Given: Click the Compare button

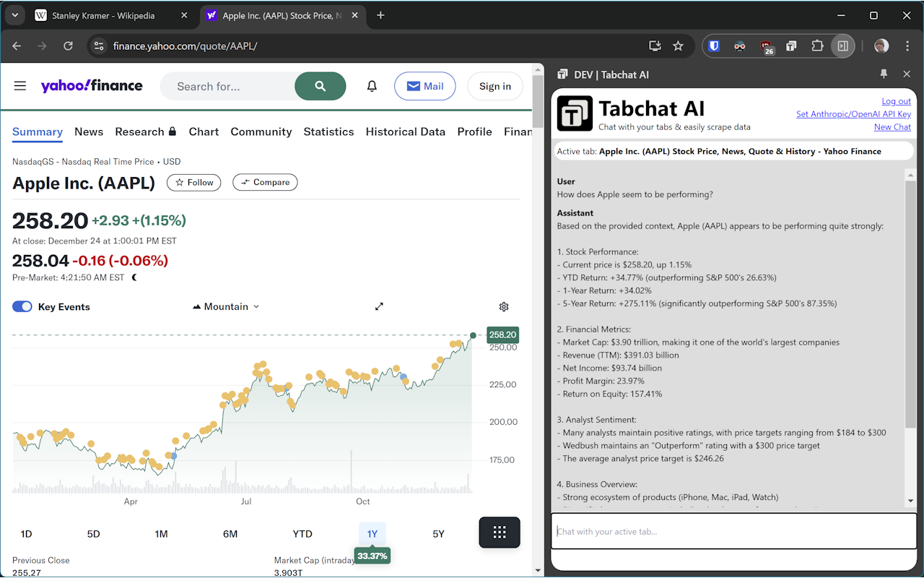Looking at the screenshot, I should click(x=265, y=182).
